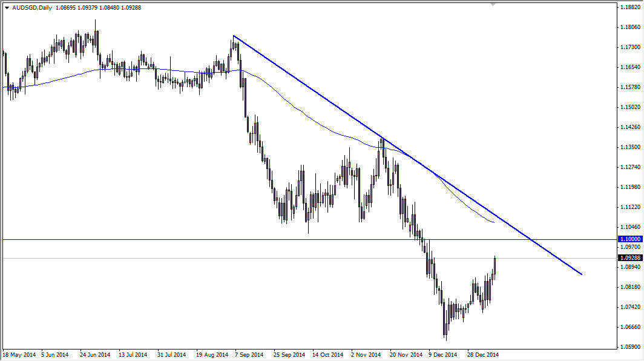Click the 1.05900 price scale label

[631, 346]
